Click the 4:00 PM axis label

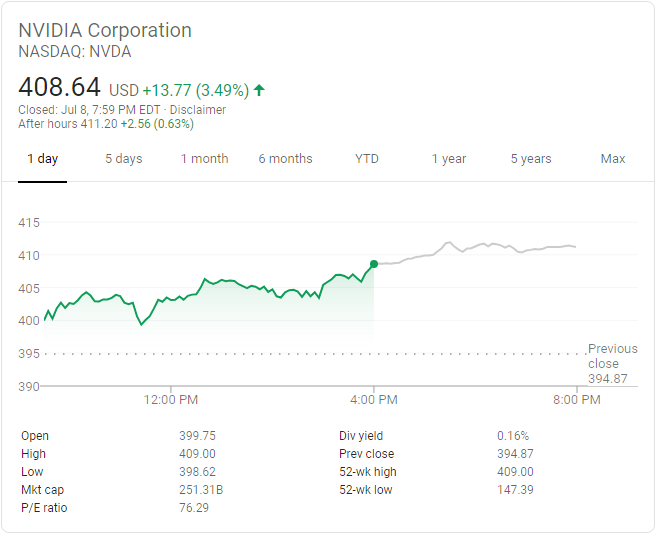point(374,400)
